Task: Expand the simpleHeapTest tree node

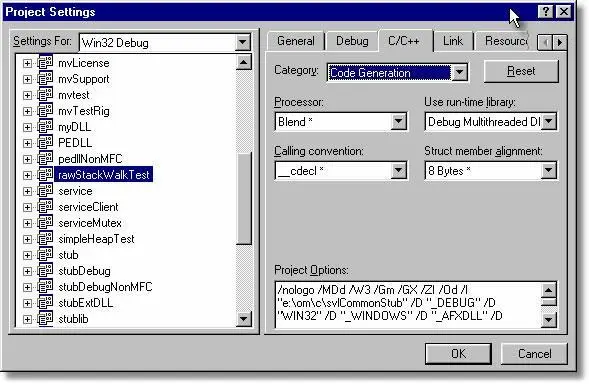Action: pos(27,239)
